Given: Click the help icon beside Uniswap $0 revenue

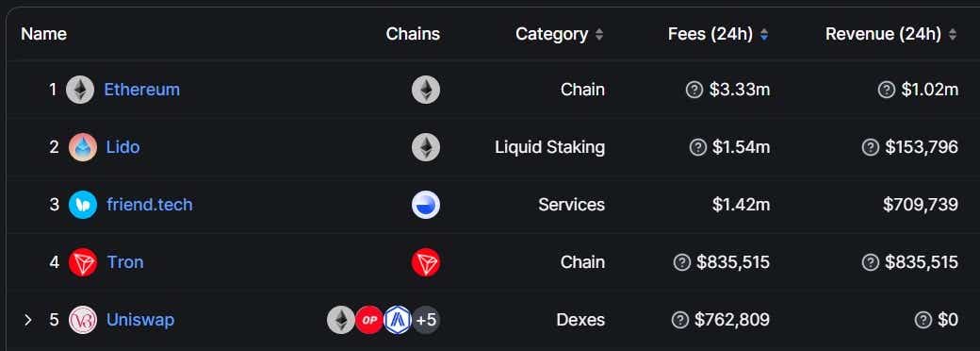Looking at the screenshot, I should pos(923,320).
